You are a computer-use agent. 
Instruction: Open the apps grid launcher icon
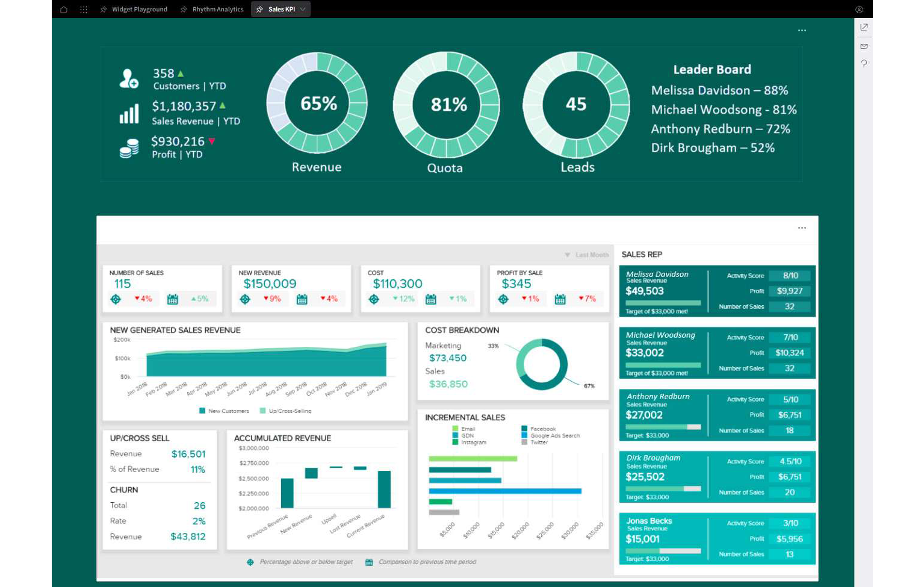click(x=84, y=9)
